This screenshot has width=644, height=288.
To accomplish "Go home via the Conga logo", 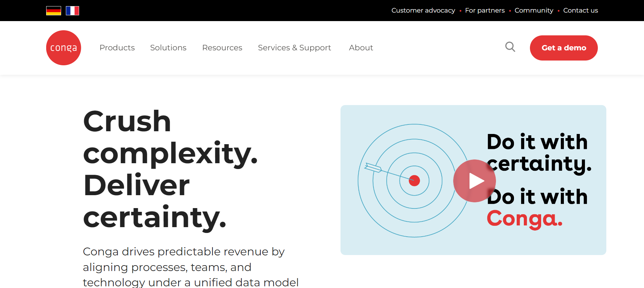I will 63,48.
